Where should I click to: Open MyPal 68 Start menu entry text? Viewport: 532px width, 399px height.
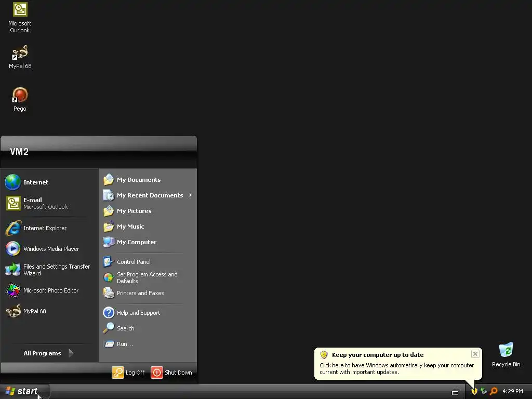(35, 311)
